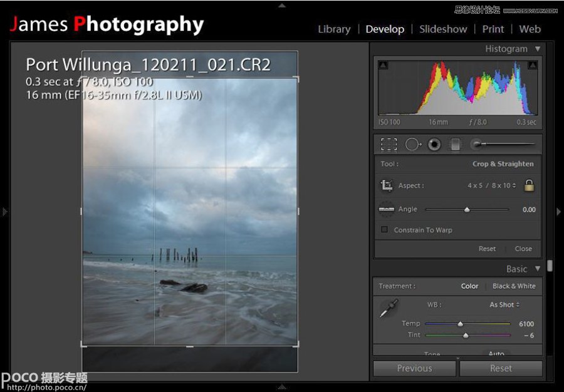Click the crop right-edge middle handle
Screen dimensions: 564x392
click(298, 211)
